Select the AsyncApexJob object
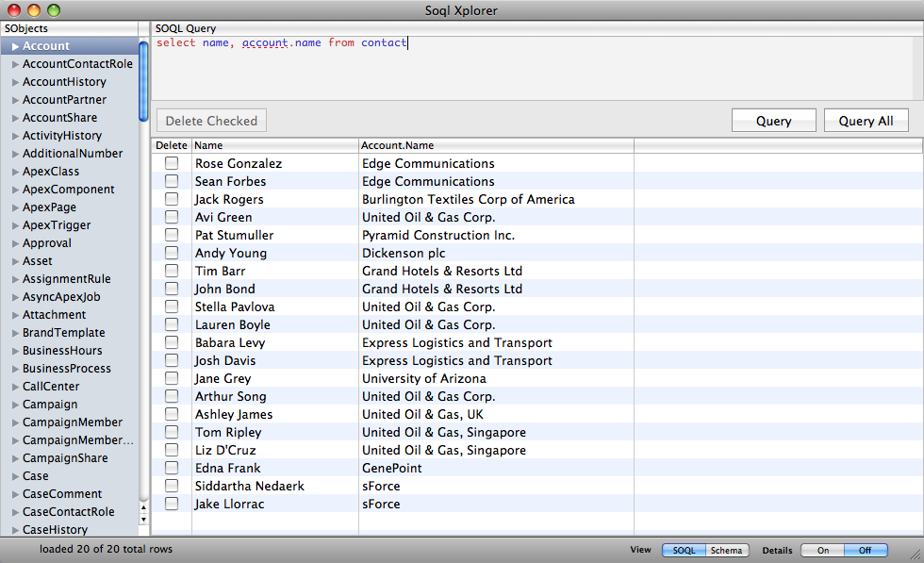Viewport: 924px width, 563px height. (x=61, y=296)
